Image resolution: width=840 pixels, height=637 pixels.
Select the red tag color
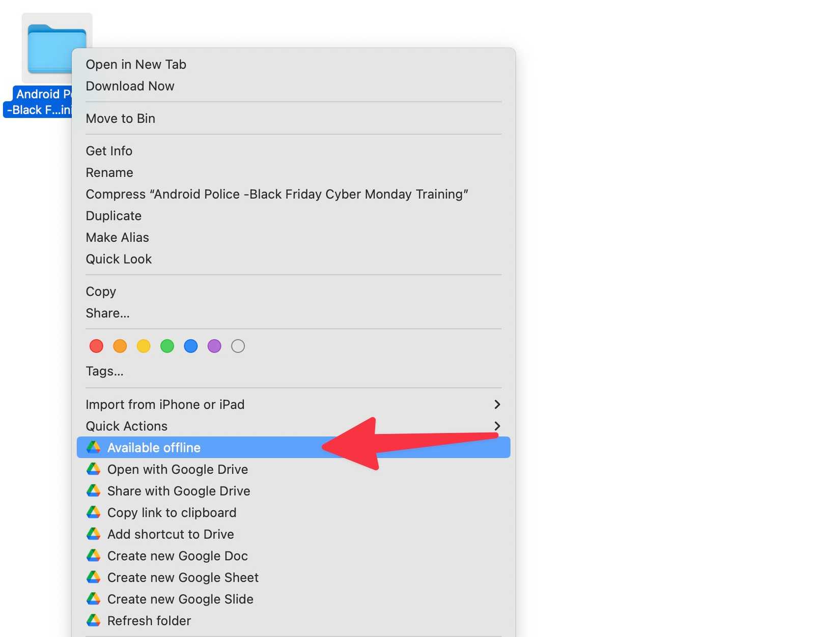coord(96,346)
